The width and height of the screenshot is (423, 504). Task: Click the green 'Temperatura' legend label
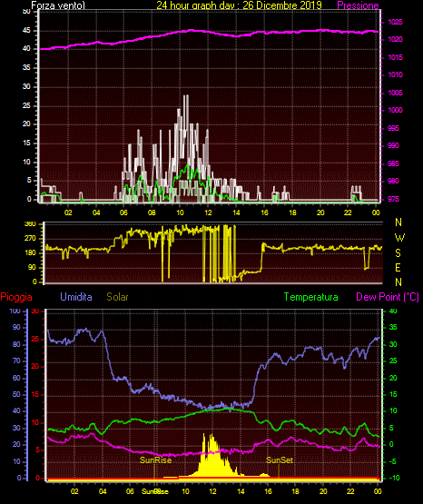[x=311, y=297]
